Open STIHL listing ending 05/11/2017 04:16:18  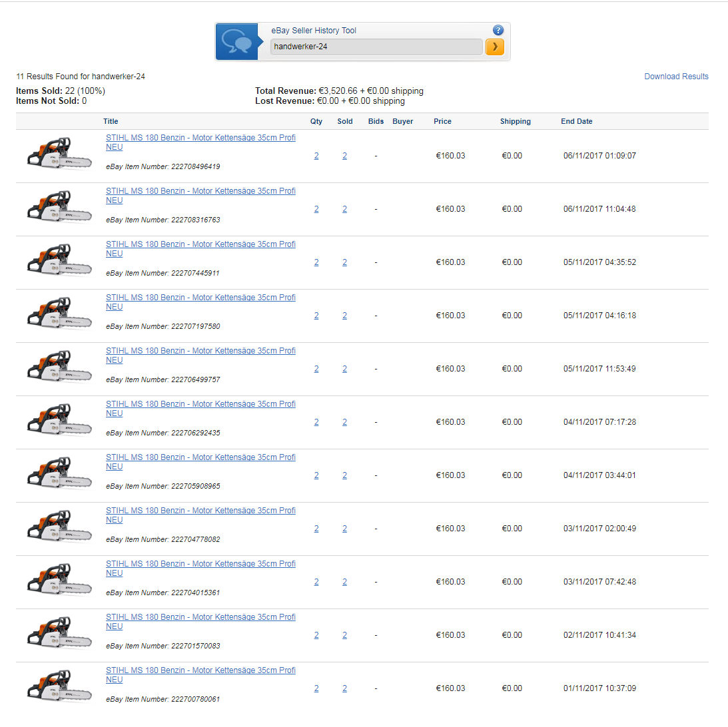coord(200,298)
